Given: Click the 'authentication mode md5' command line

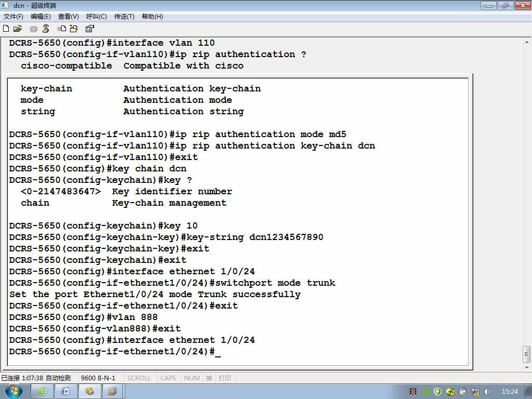Looking at the screenshot, I should click(x=178, y=134).
